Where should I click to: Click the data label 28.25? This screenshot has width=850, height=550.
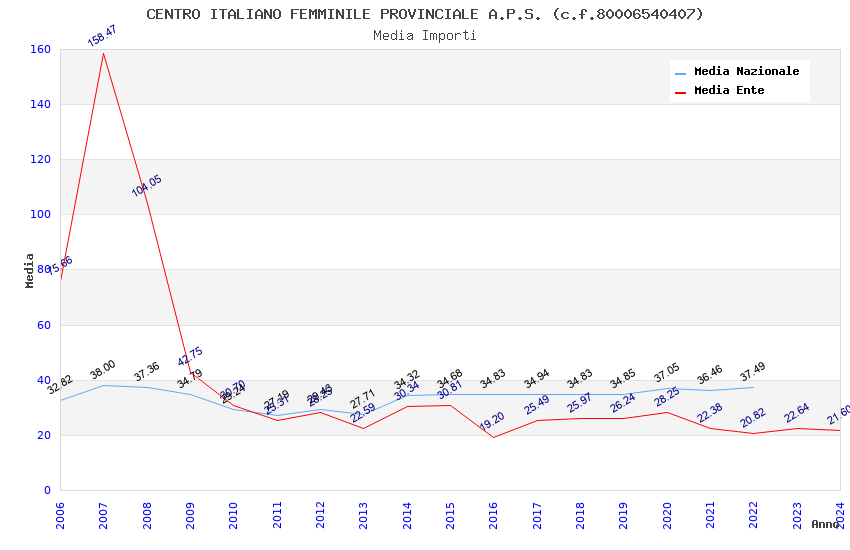coord(667,397)
